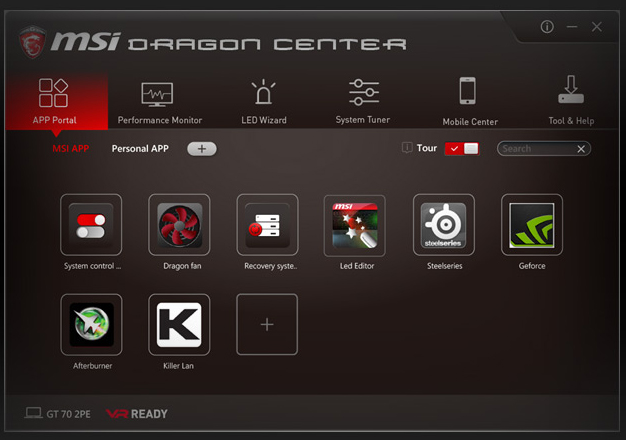Open the Geforce app
626x440 pixels.
532,225
